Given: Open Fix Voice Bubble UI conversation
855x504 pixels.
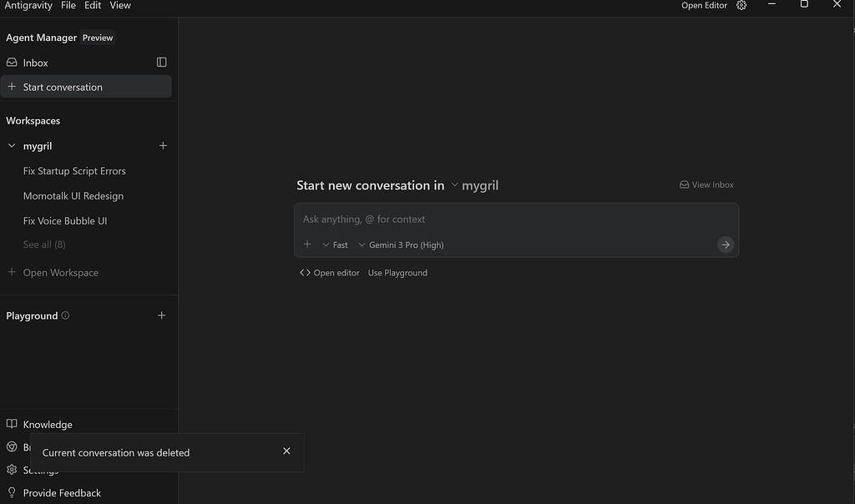Looking at the screenshot, I should point(65,221).
